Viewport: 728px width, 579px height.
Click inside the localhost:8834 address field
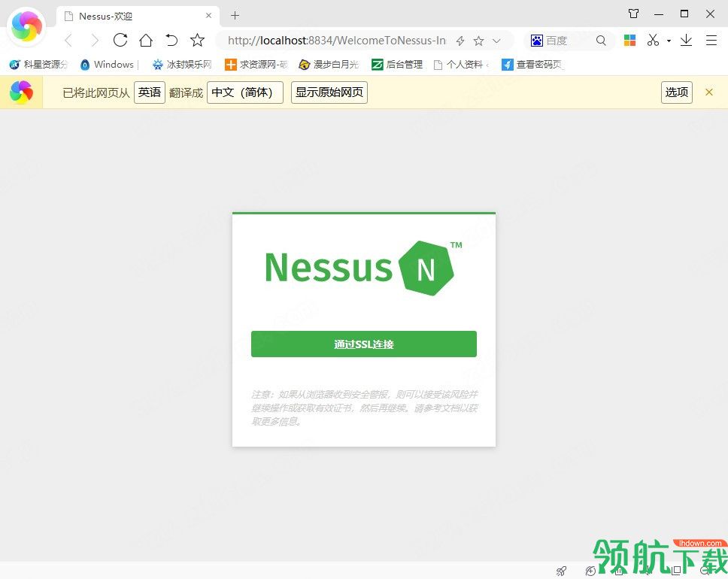point(337,41)
